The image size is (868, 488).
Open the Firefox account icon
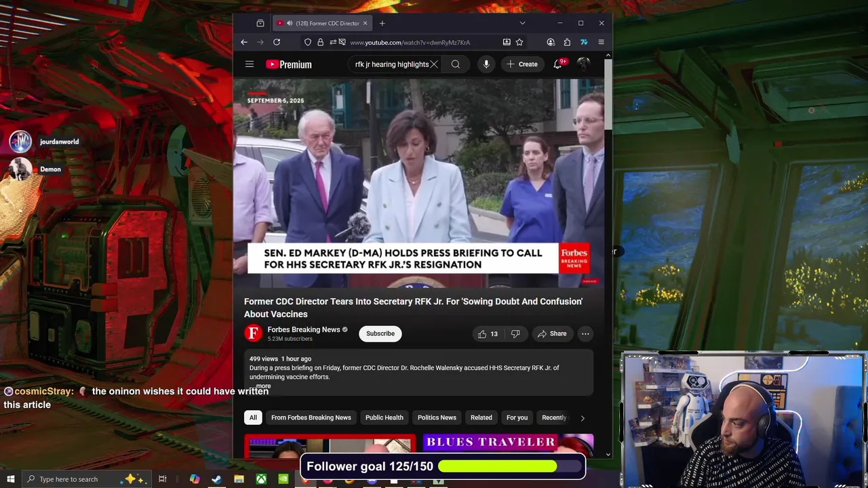click(x=550, y=42)
